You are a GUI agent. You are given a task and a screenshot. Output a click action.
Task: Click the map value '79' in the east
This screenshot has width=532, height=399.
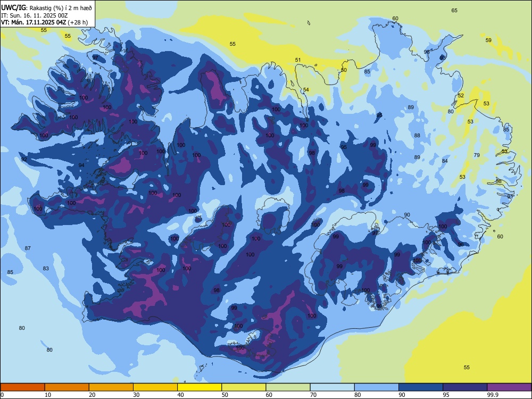point(477,155)
